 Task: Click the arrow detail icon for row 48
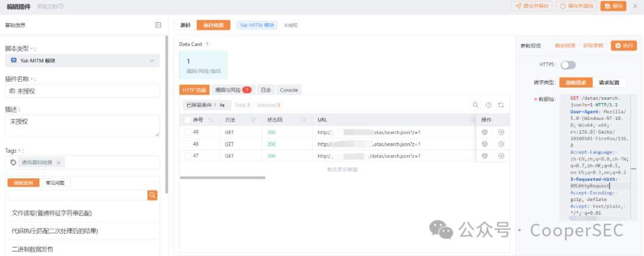point(501,144)
